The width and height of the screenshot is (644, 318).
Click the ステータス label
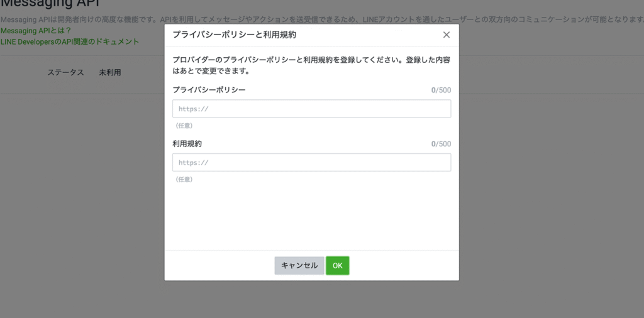[x=65, y=73]
